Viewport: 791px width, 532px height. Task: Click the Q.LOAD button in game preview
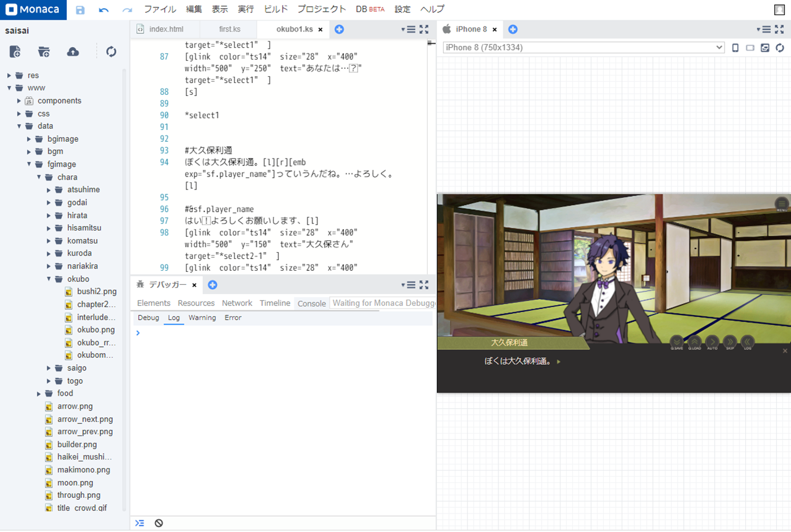(694, 342)
